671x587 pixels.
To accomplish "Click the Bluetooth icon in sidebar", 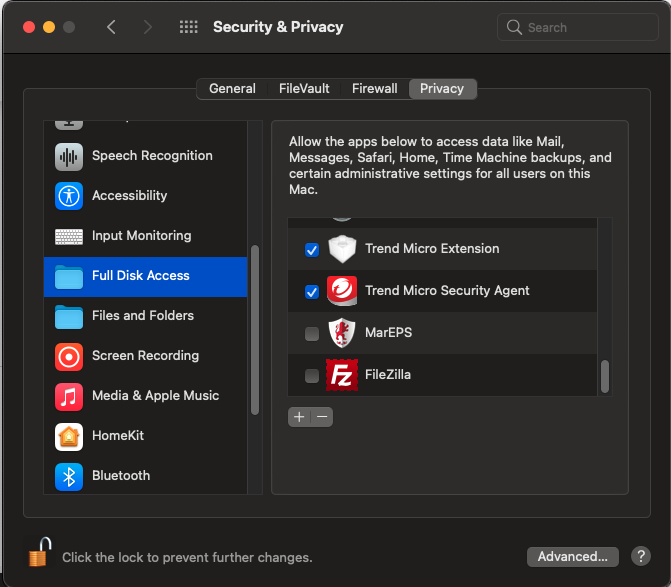I will [x=68, y=477].
